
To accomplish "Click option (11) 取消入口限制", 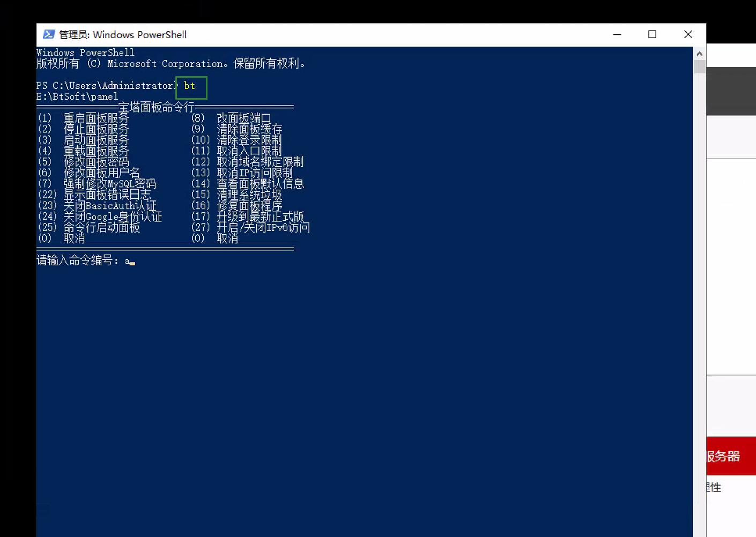I will (236, 151).
